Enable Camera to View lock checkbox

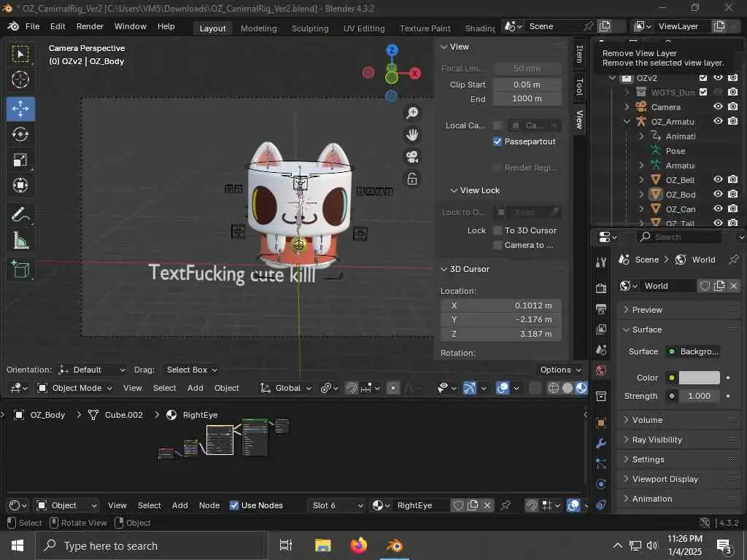coord(498,245)
